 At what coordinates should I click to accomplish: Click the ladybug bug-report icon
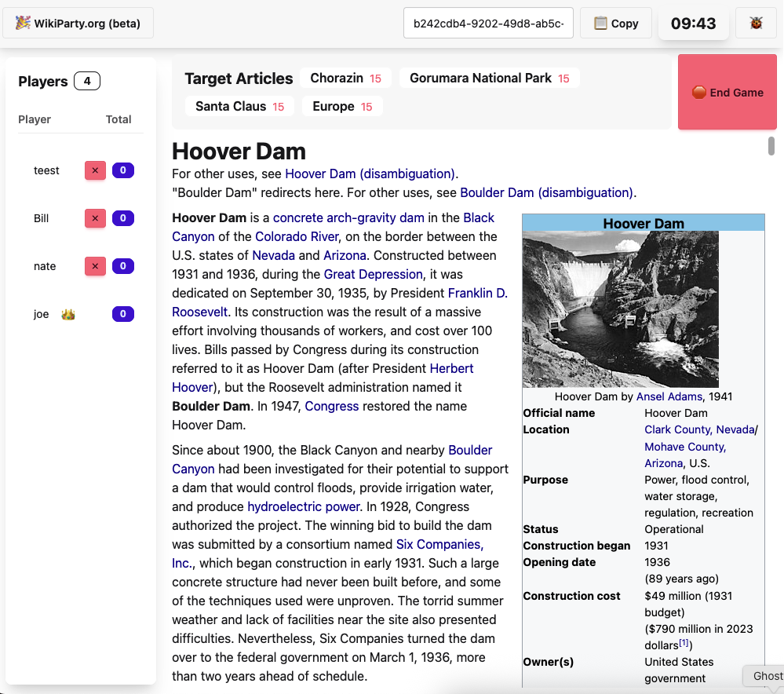755,24
